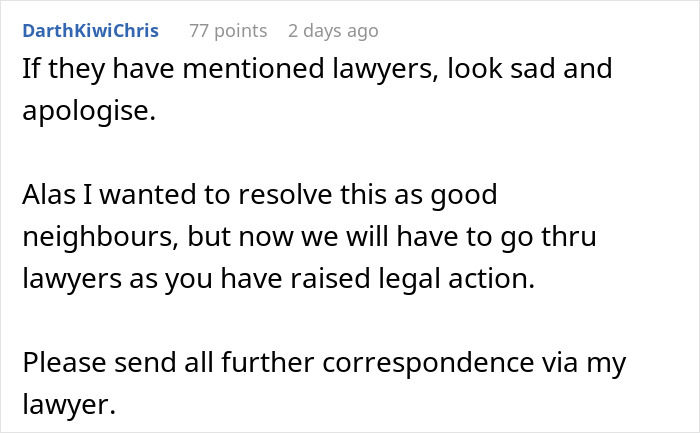Click the word 'Please' in the last paragraph
The image size is (700, 433).
point(63,363)
